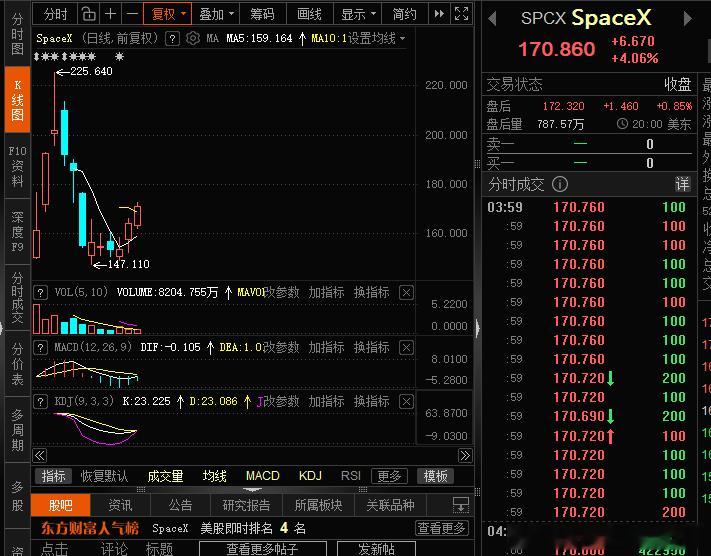The image size is (711, 556).
Task: Collapse the right side panel handle
Action: point(477,327)
